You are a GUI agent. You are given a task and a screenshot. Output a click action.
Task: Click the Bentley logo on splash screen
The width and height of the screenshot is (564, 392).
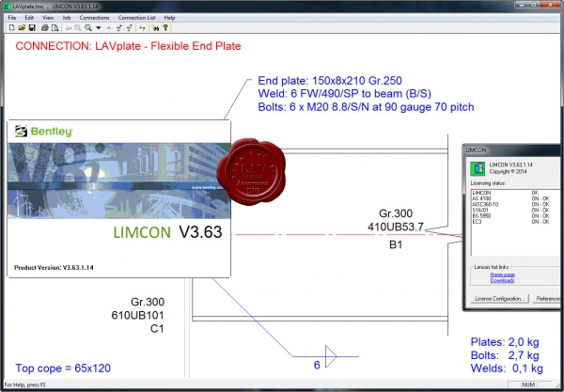44,132
